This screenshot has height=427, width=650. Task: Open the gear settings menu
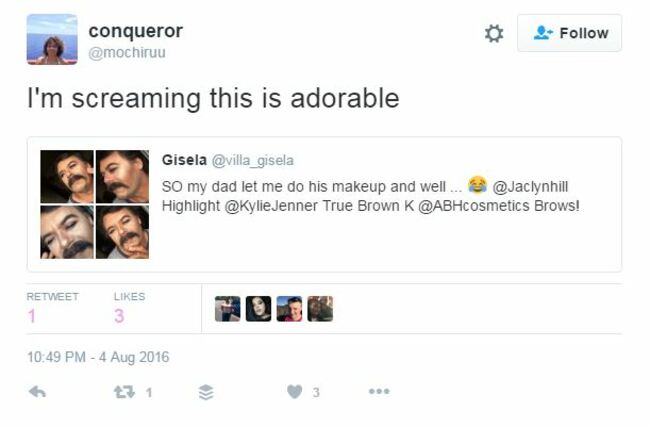coord(494,33)
